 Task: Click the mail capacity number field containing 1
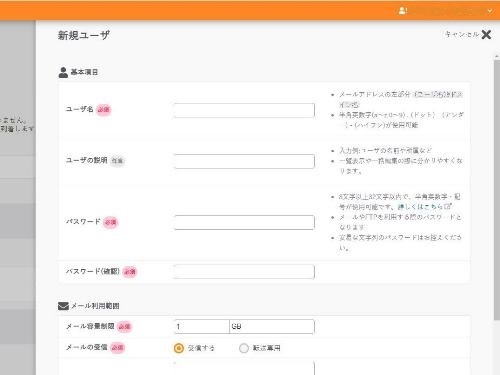point(201,327)
